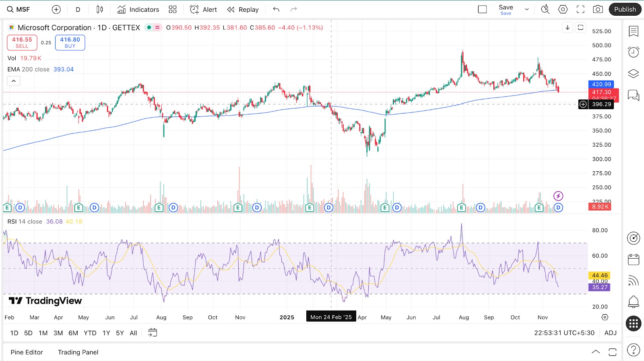Open the apps grid round button
This screenshot has width=644, height=361.
pos(634,323)
